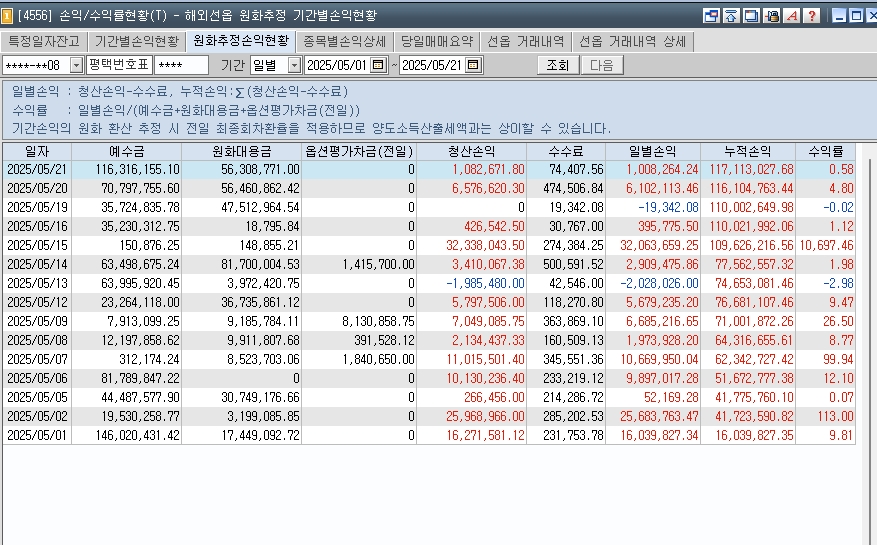Screen dimensions: 877x545
Task: Open a duplicate window via overlapping-windows icon
Action: [751, 16]
